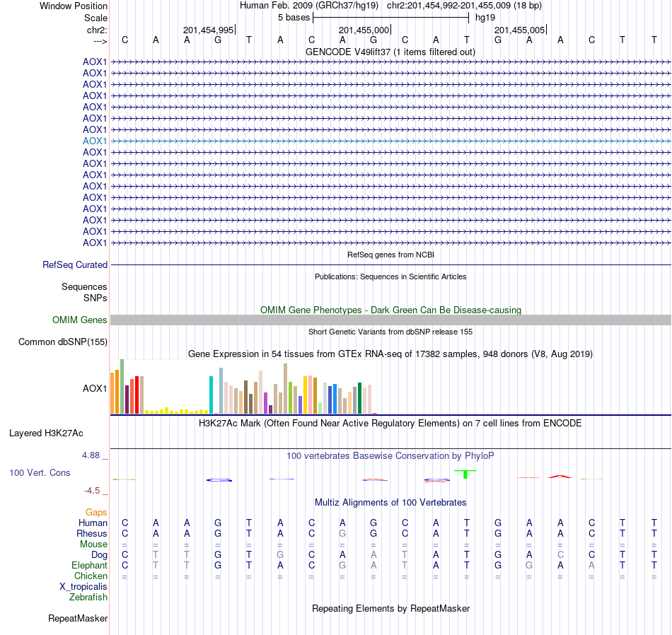Image resolution: width=672 pixels, height=635 pixels.
Task: Click the dark green bar in GTEx chart
Action: [x=359, y=398]
